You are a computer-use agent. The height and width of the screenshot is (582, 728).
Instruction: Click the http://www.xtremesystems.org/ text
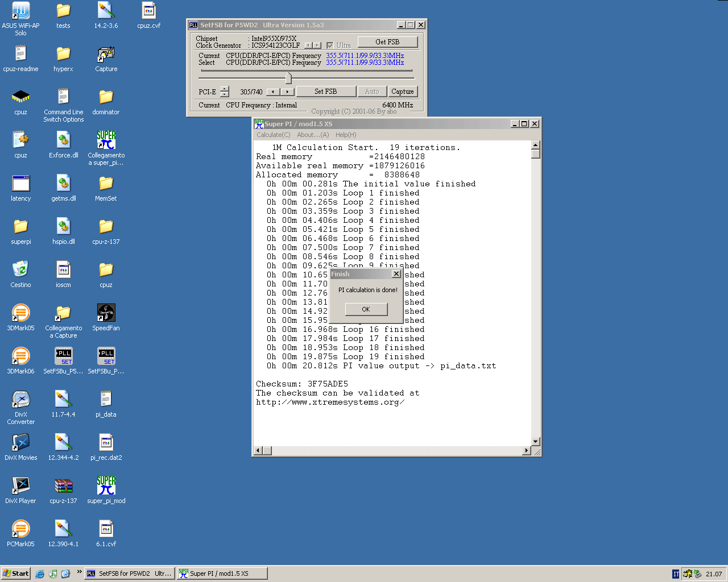click(330, 402)
